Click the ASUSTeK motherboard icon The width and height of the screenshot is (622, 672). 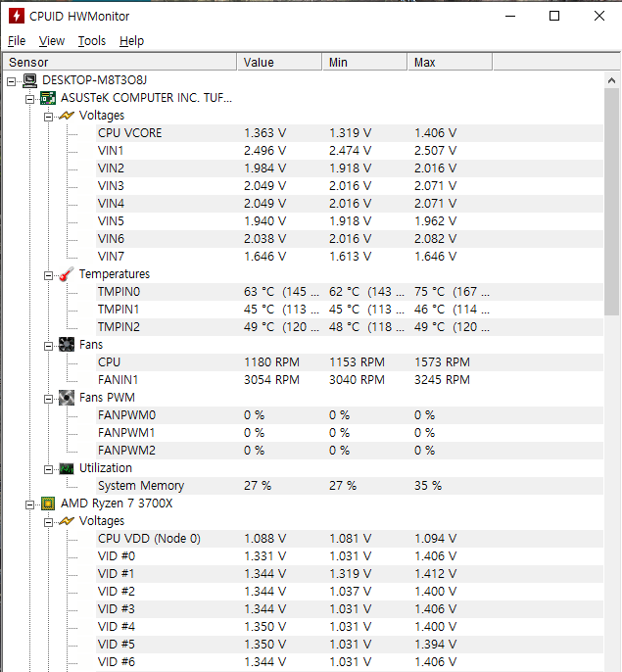(x=48, y=98)
